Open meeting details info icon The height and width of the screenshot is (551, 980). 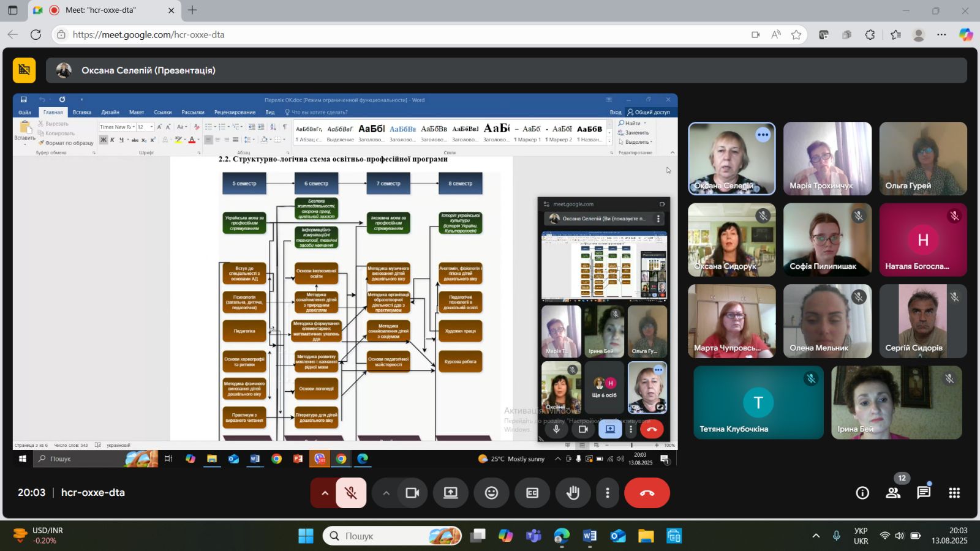pos(862,493)
